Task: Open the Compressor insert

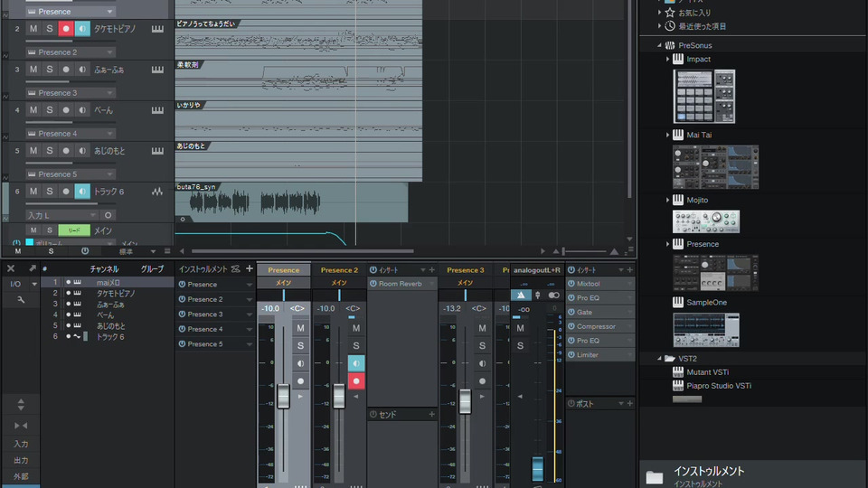Action: (x=600, y=326)
